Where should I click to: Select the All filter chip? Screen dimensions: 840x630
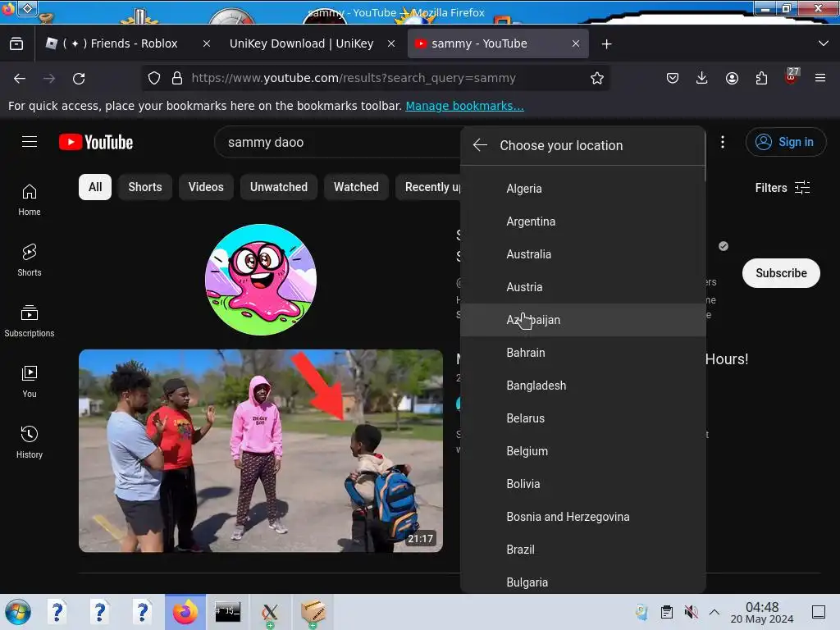tap(95, 187)
